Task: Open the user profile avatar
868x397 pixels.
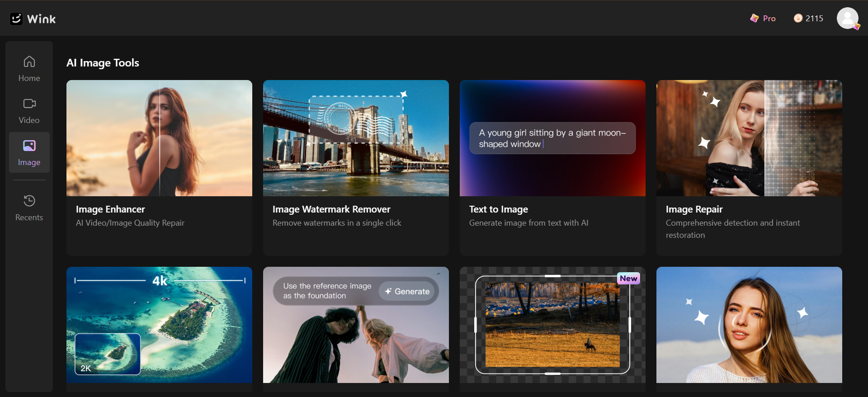Action: point(848,18)
